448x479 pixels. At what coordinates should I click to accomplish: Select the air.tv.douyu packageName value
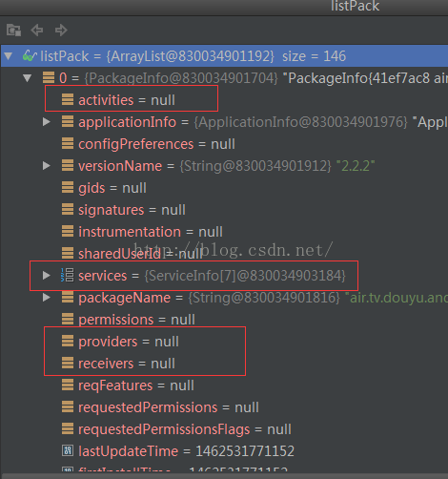(397, 298)
